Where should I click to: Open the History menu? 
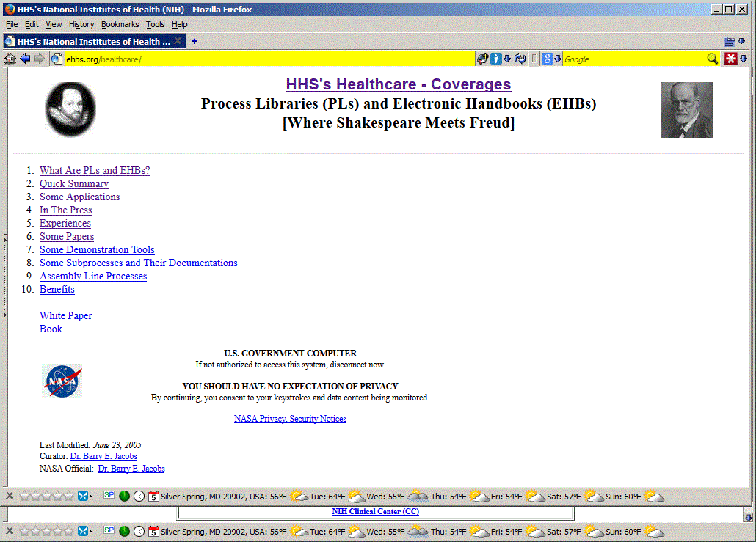pyautogui.click(x=81, y=24)
